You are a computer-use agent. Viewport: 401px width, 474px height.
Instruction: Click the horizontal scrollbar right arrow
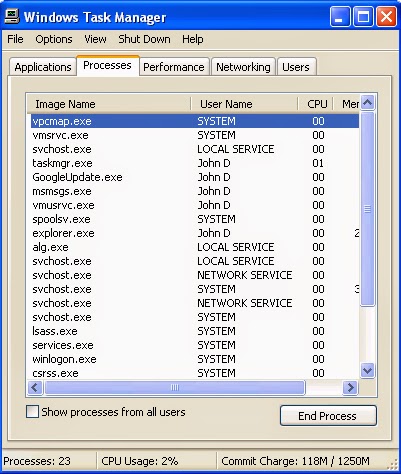point(350,387)
